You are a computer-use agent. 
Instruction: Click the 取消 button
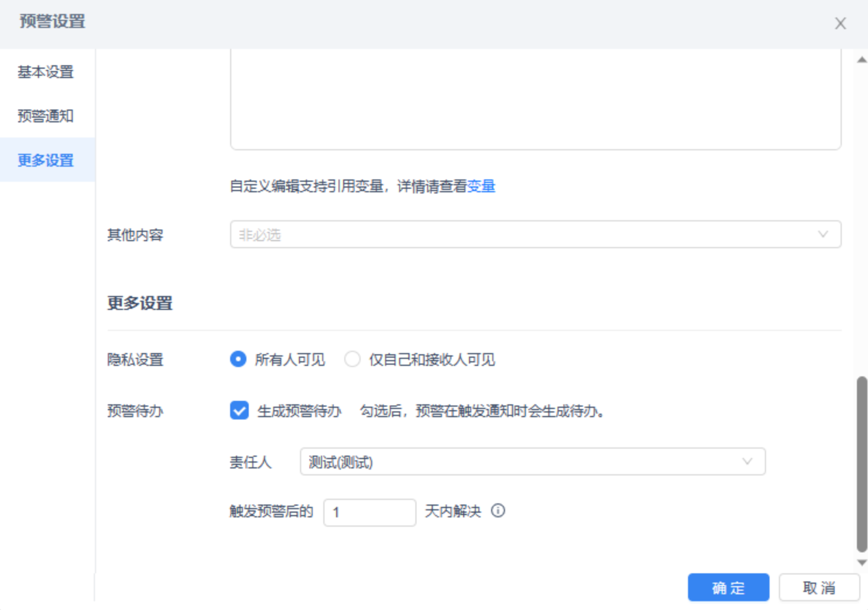819,587
